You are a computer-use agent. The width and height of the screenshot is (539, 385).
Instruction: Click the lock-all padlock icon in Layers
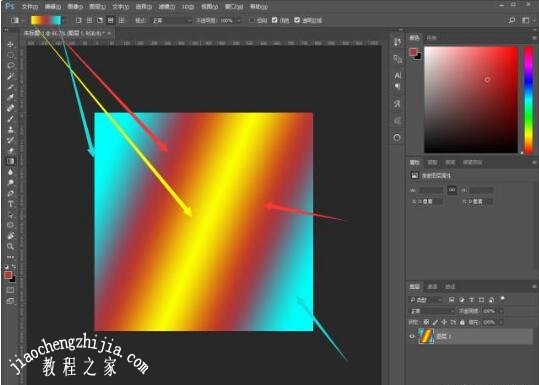tap(462, 322)
